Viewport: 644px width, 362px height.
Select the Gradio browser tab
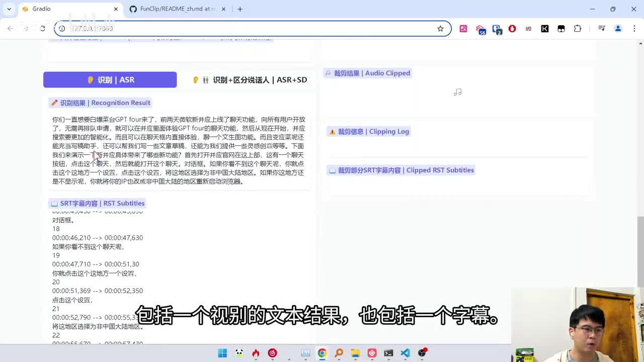pos(65,9)
